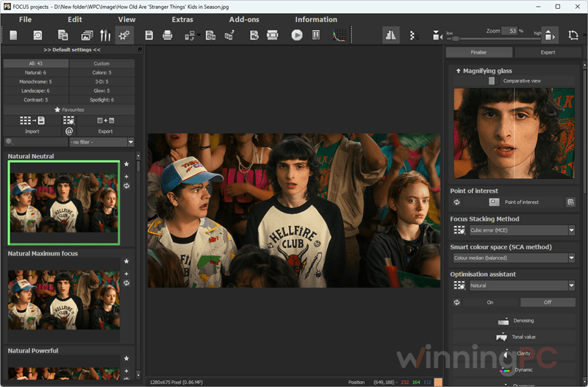Click the play button in toolbar

pos(297,35)
